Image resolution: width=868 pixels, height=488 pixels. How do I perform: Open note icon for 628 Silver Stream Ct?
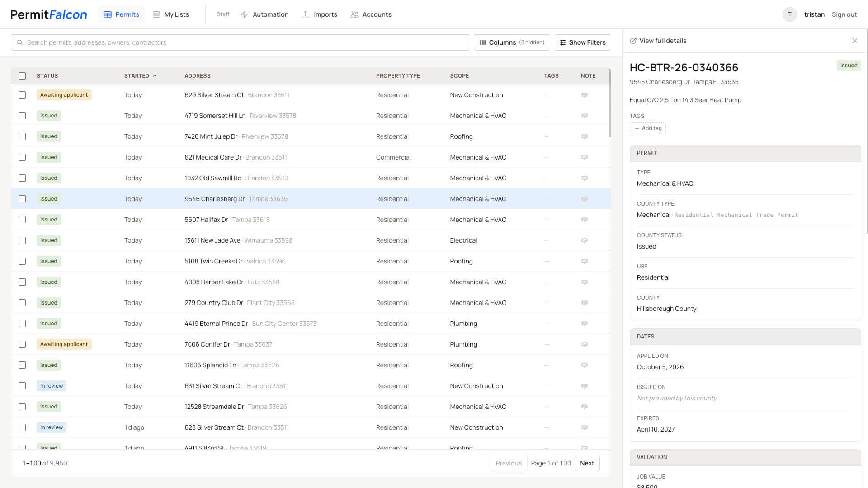[x=584, y=427]
